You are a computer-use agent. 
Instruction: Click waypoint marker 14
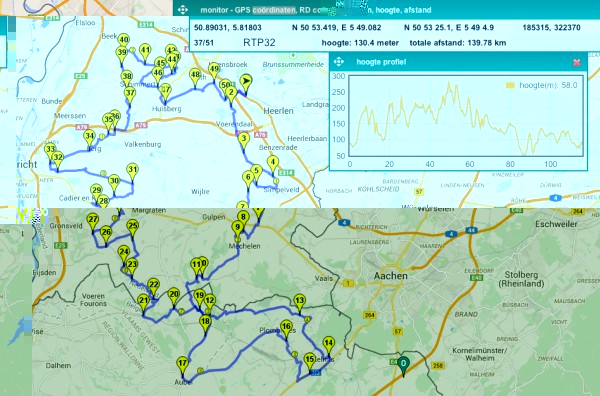(329, 345)
